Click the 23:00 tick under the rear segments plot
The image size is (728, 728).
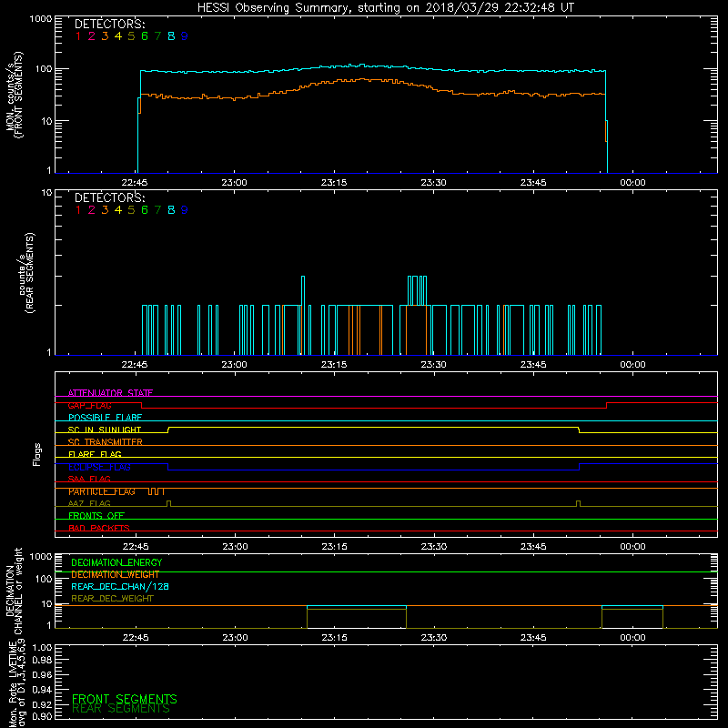[235, 365]
